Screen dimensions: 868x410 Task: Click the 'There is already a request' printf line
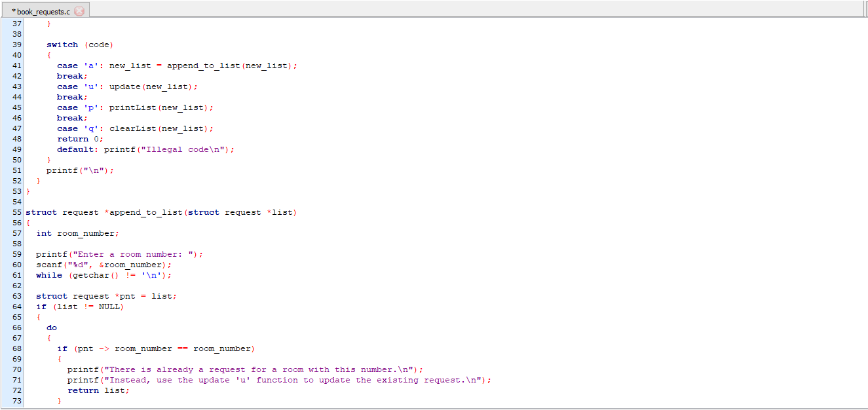tap(245, 369)
